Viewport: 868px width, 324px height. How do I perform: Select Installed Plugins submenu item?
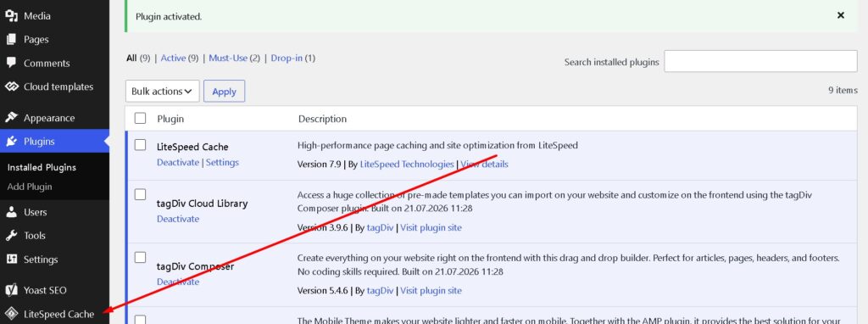click(42, 167)
